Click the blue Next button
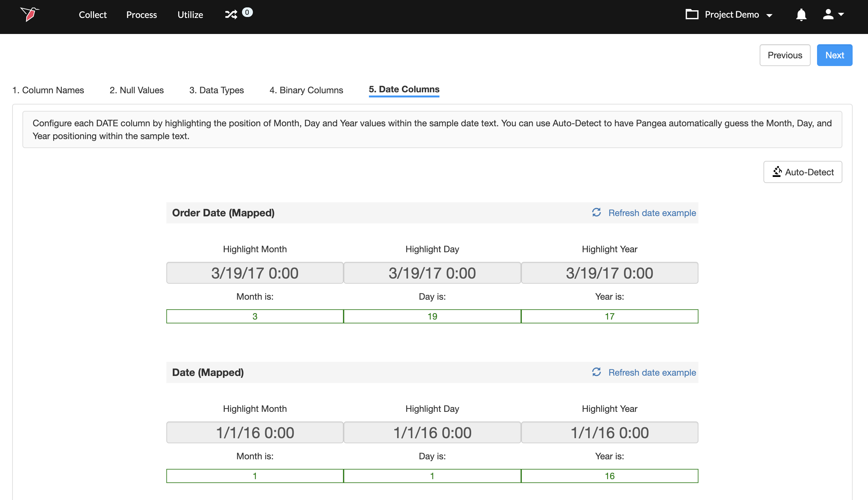 click(834, 55)
